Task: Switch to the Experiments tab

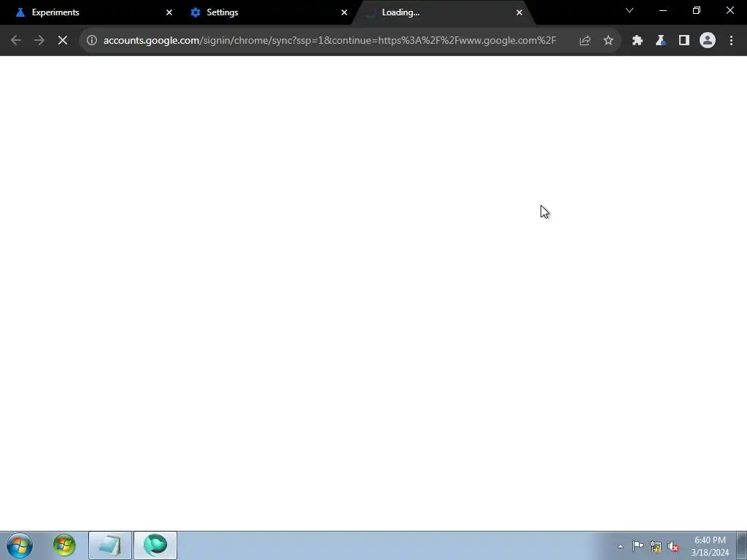Action: tap(90, 12)
